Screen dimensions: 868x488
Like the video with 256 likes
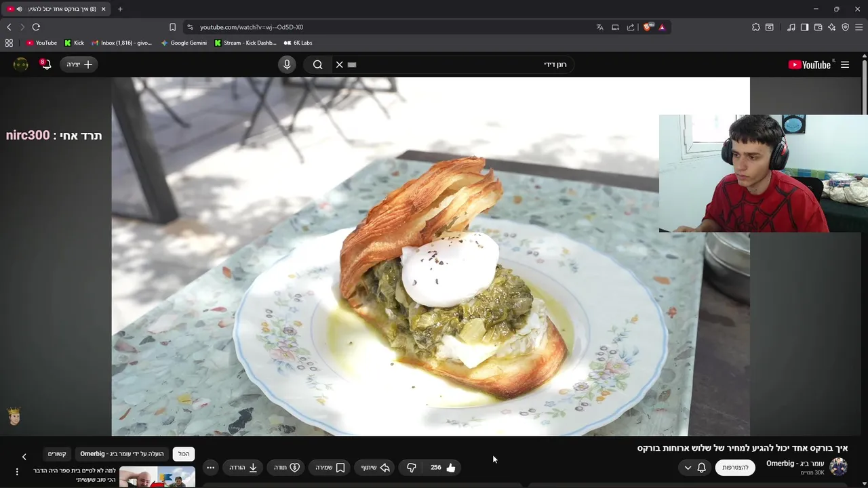click(443, 468)
